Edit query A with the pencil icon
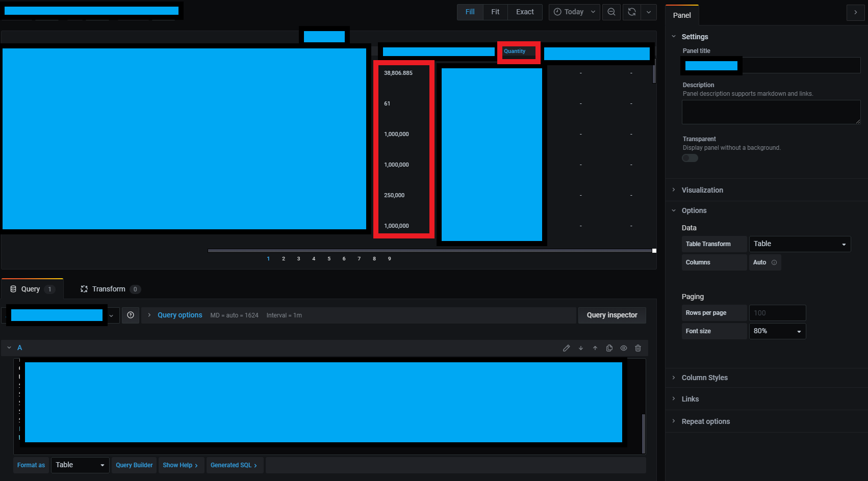This screenshot has height=481, width=868. (x=566, y=348)
